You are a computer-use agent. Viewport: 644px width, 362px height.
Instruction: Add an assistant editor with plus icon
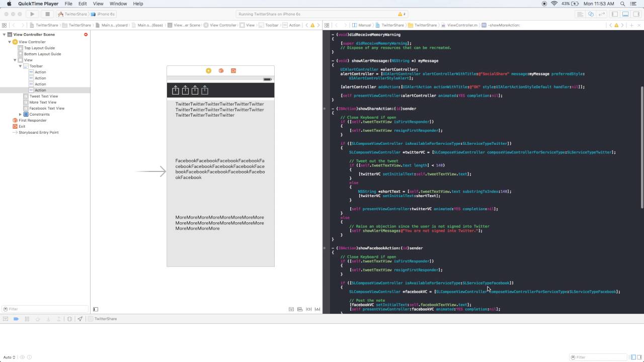coord(632,25)
